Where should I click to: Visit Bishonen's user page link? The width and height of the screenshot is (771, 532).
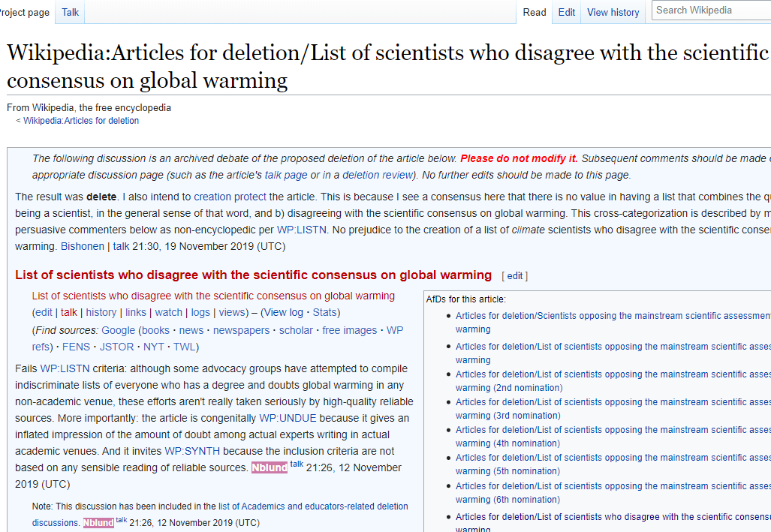pyautogui.click(x=83, y=246)
